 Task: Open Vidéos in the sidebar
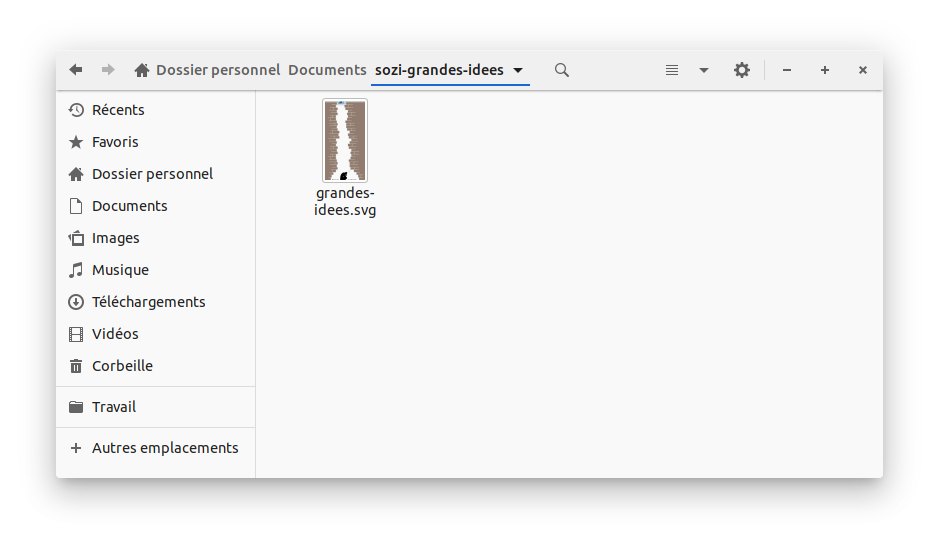point(156,334)
